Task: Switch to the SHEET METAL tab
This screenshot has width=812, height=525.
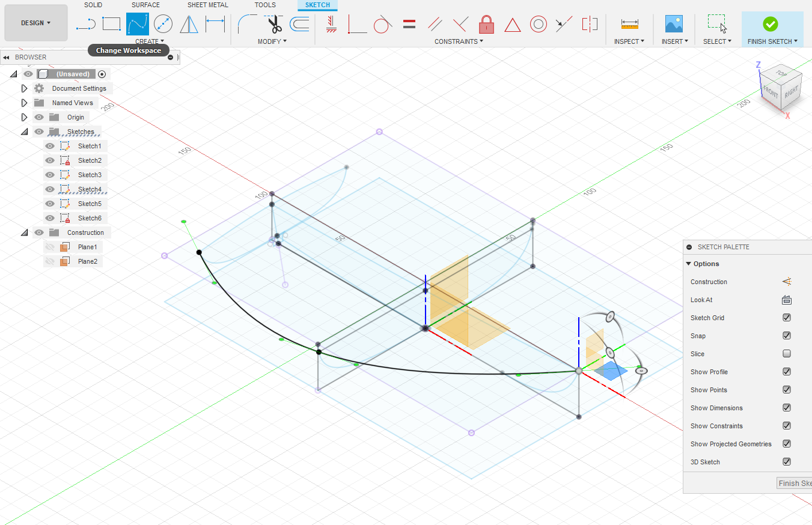Action: click(x=208, y=5)
